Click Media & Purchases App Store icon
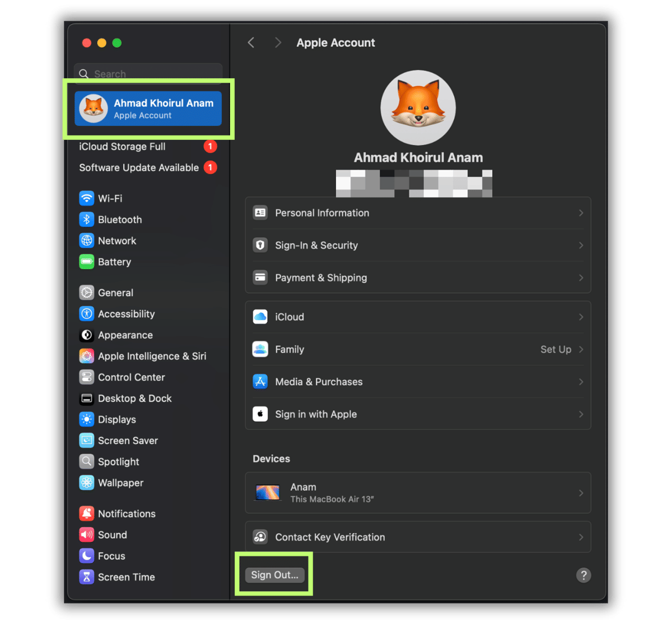Image resolution: width=672 pixels, height=624 pixels. (x=260, y=382)
